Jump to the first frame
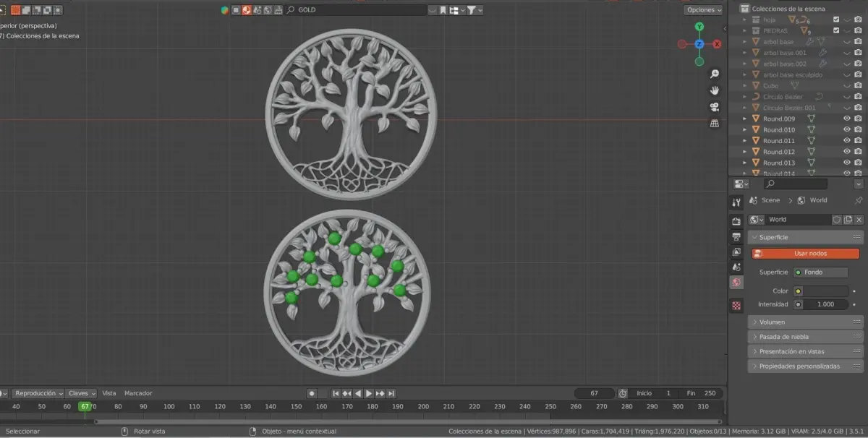Image resolution: width=868 pixels, height=438 pixels. 336,393
